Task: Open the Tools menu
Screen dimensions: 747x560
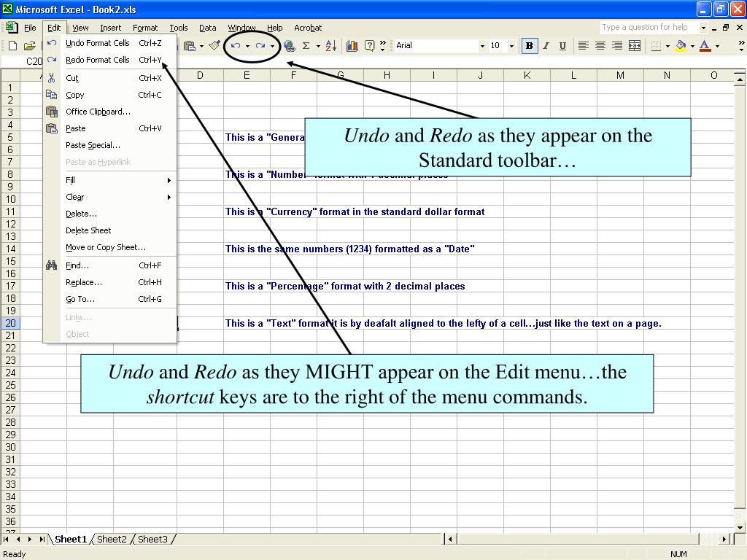Action: (x=179, y=28)
